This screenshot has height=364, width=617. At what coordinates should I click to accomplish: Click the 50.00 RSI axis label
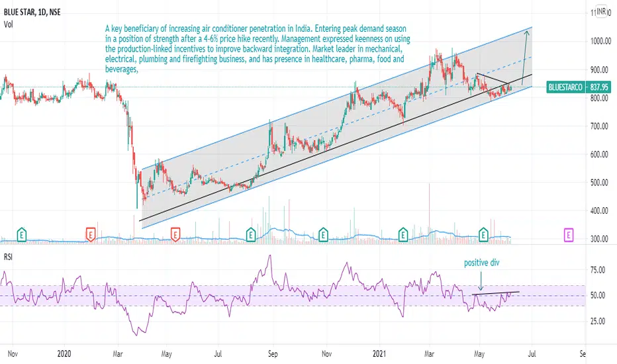[598, 296]
